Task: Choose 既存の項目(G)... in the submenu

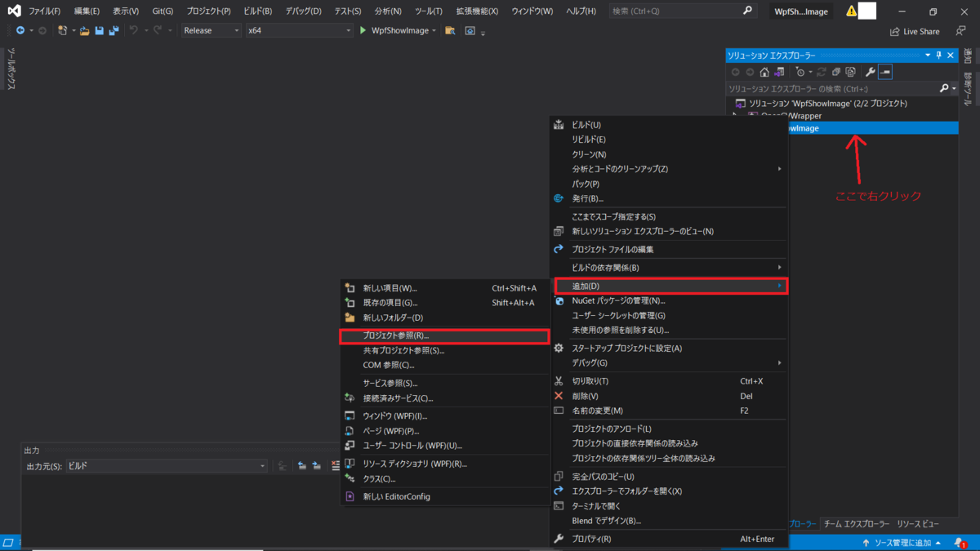Action: pyautogui.click(x=445, y=303)
